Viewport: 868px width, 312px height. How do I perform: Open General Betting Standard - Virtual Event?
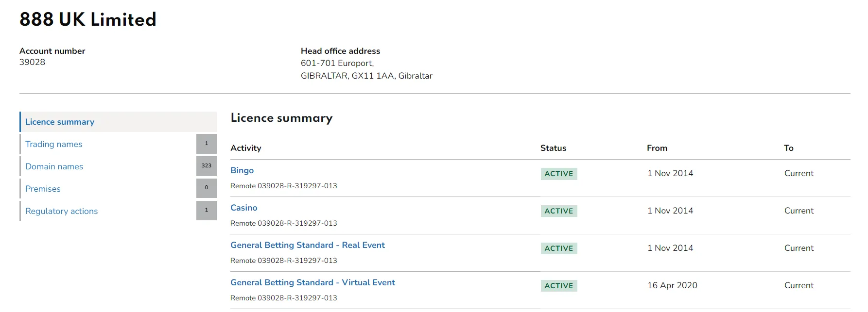pos(312,282)
